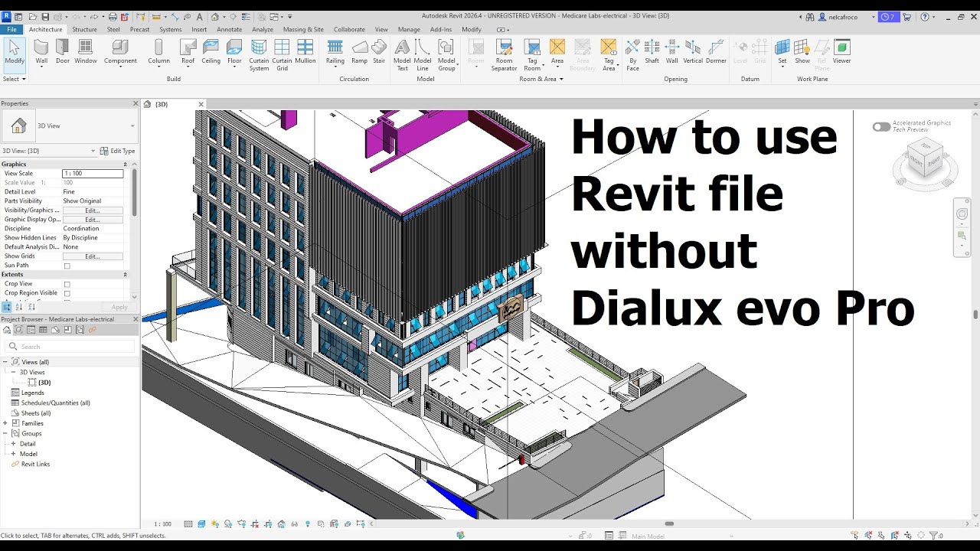The image size is (980, 551).
Task: Click Edit Type button
Action: (118, 151)
